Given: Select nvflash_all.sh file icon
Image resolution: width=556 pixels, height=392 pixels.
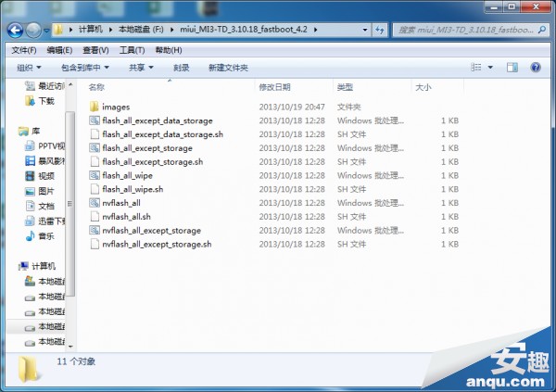Looking at the screenshot, I should tap(95, 217).
